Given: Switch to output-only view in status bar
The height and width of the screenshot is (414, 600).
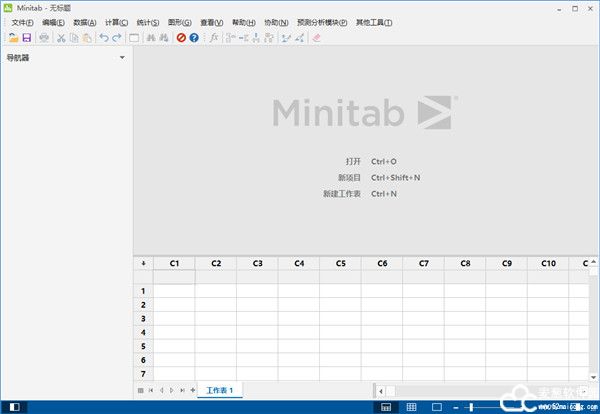Looking at the screenshot, I should coord(437,407).
